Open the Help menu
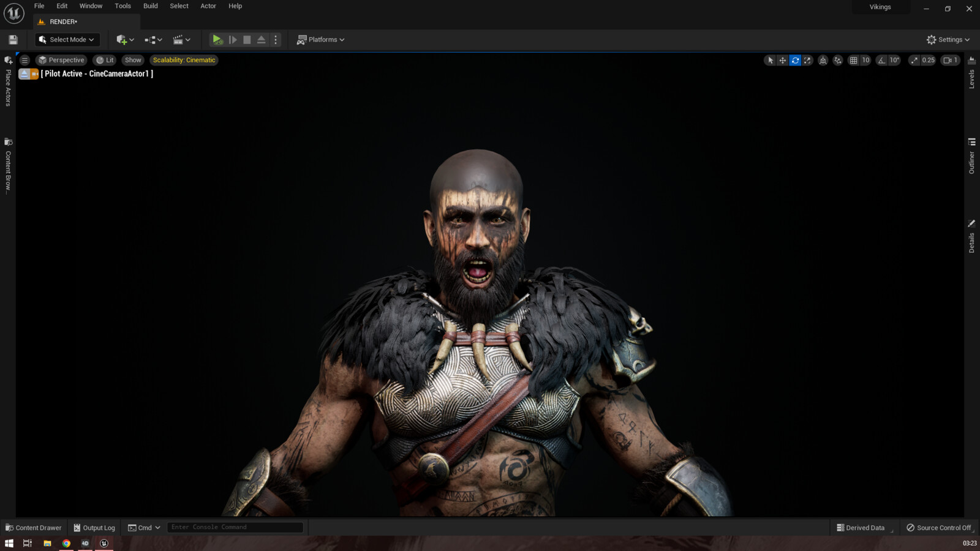Screen dimensions: 980x551 (235, 6)
